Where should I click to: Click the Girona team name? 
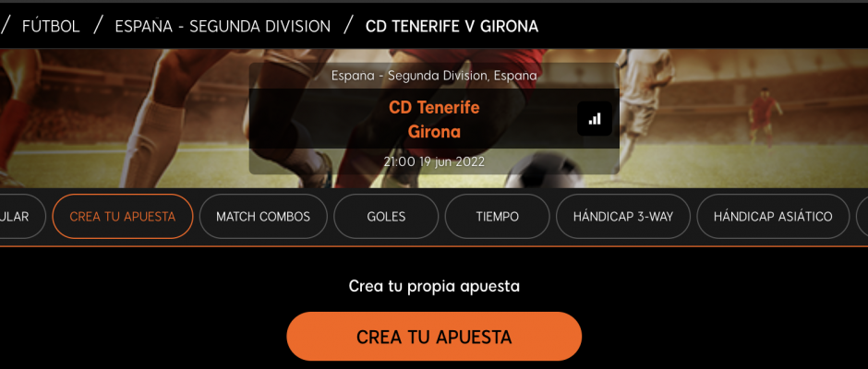(x=434, y=132)
